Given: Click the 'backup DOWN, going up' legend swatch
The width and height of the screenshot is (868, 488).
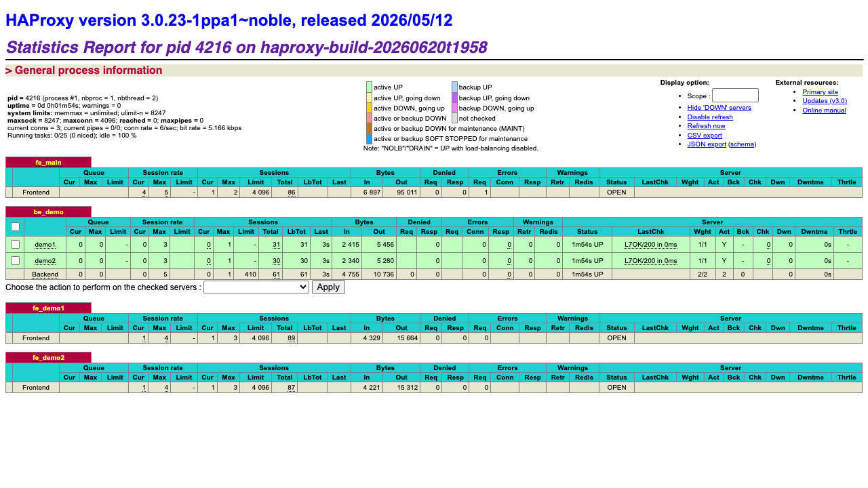Looking at the screenshot, I should tap(455, 108).
